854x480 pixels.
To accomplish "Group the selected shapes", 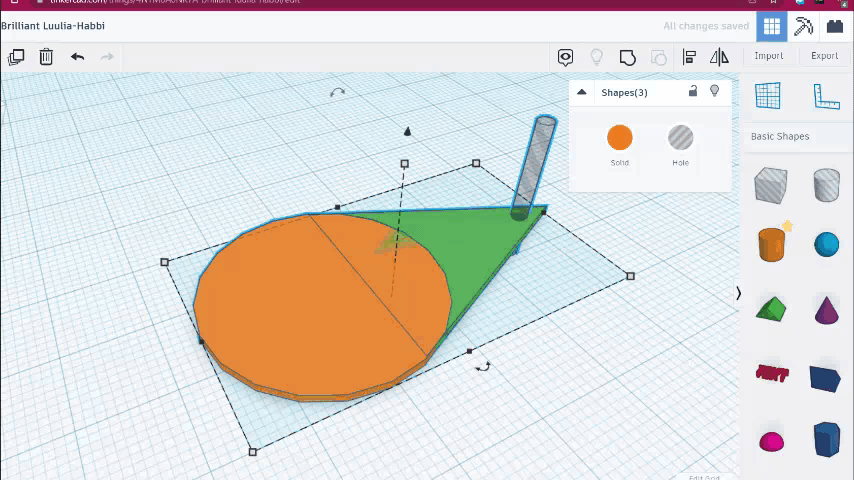I will [x=628, y=57].
